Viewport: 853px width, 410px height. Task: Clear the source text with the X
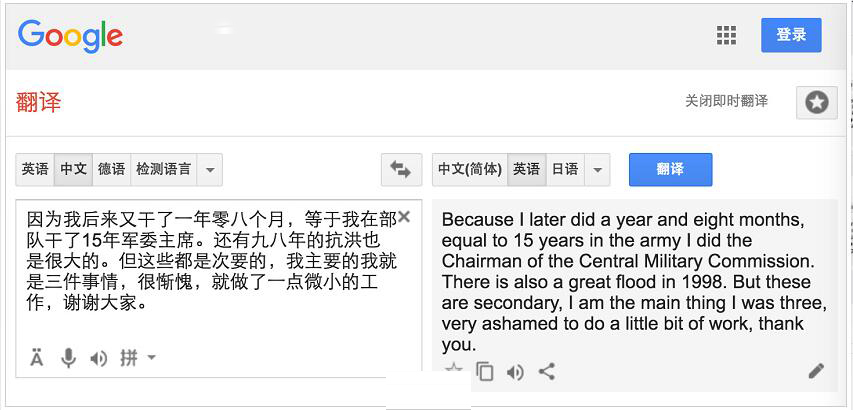(404, 217)
